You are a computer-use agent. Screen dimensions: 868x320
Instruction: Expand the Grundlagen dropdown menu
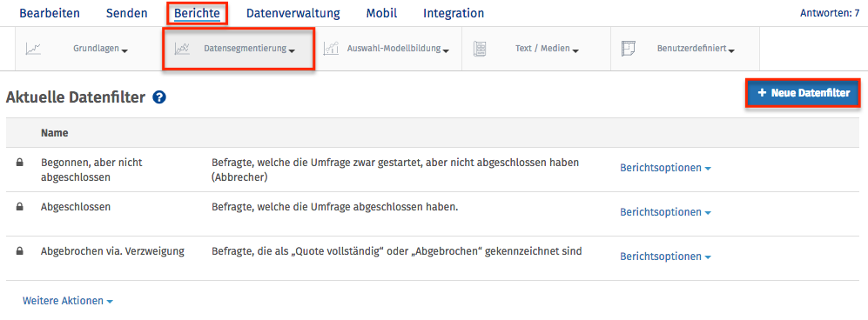pyautogui.click(x=100, y=50)
